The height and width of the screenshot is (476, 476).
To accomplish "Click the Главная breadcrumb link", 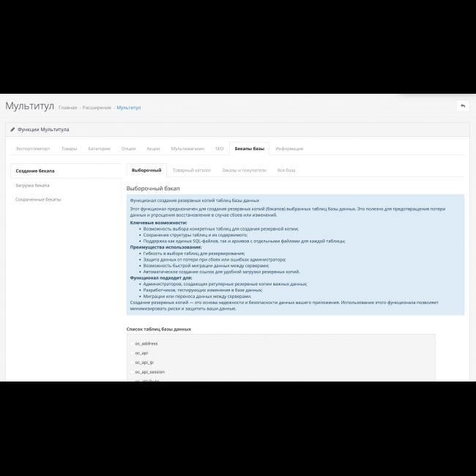I will tap(67, 108).
